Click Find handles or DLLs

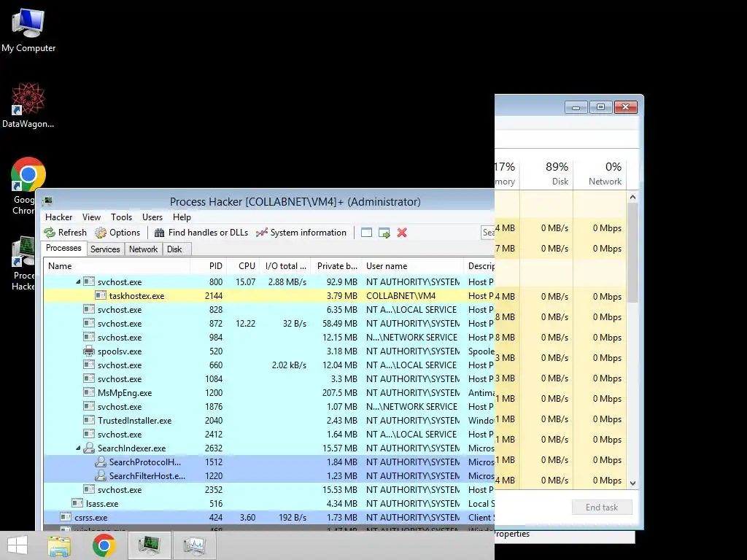click(201, 233)
